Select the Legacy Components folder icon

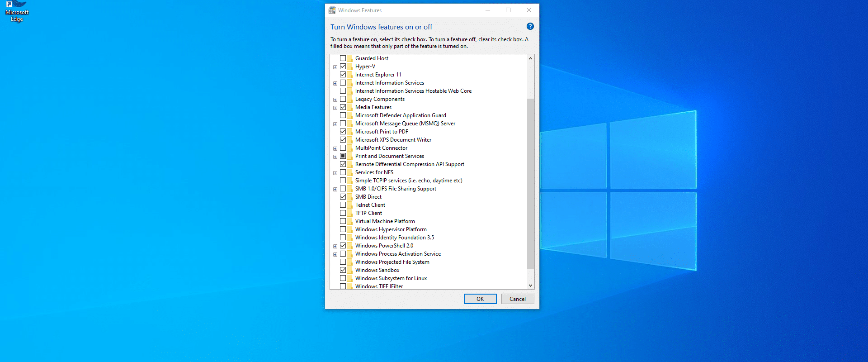(x=350, y=99)
